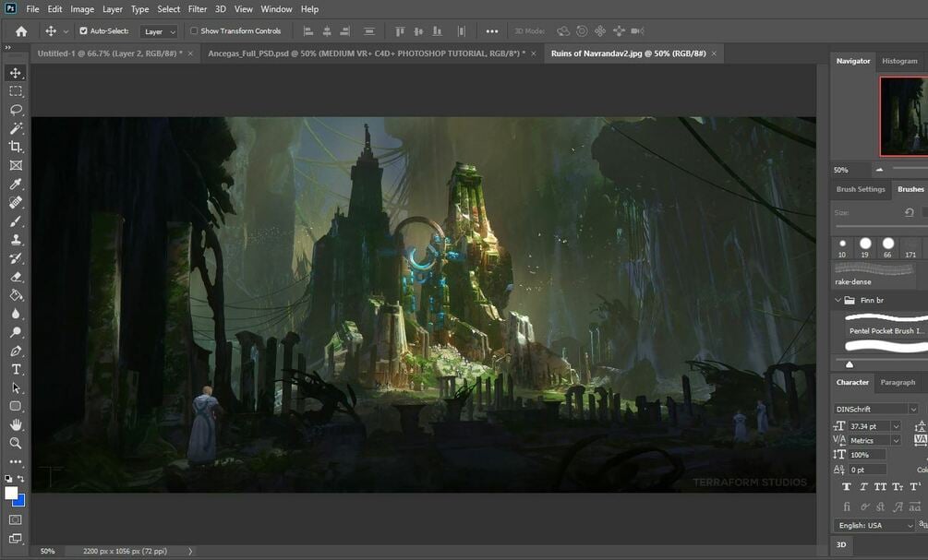Image resolution: width=928 pixels, height=560 pixels.
Task: Open the Window menu
Action: [x=276, y=9]
